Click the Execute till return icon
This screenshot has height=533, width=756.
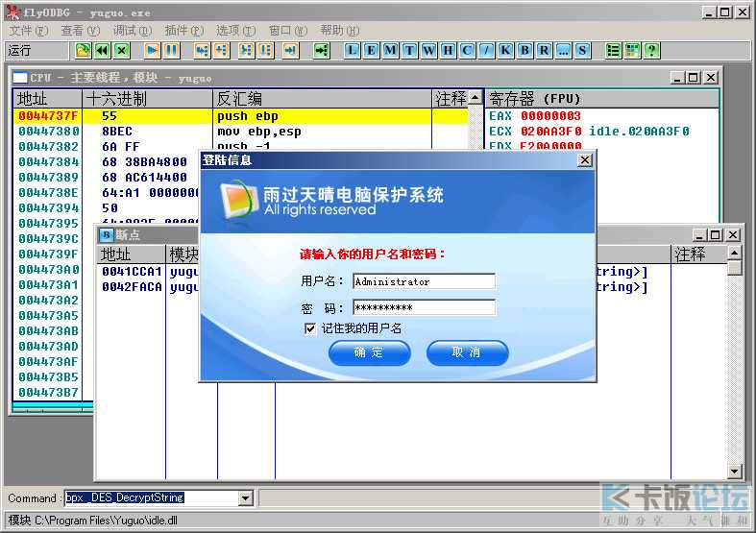click(290, 50)
